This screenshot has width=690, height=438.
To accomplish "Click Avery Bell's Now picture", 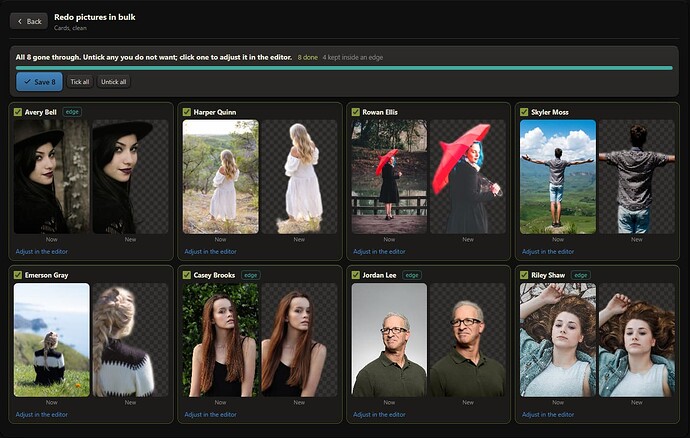I will pos(51,177).
